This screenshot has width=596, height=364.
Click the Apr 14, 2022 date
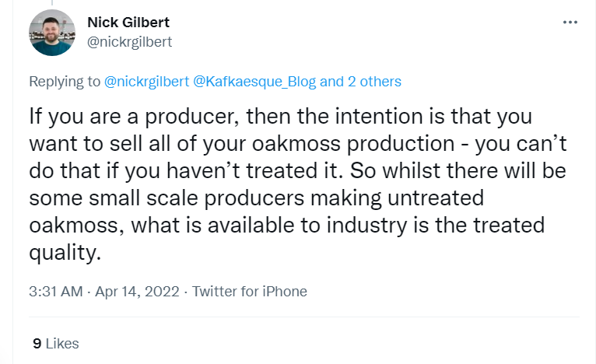(x=138, y=292)
